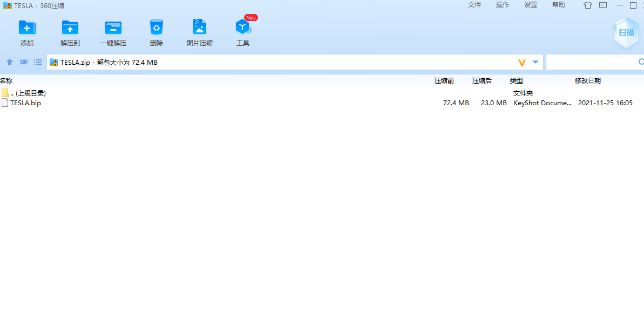Image resolution: width=644 pixels, height=313 pixels.
Task: Open the Image Compression (图片压缩) tool
Action: tap(200, 27)
